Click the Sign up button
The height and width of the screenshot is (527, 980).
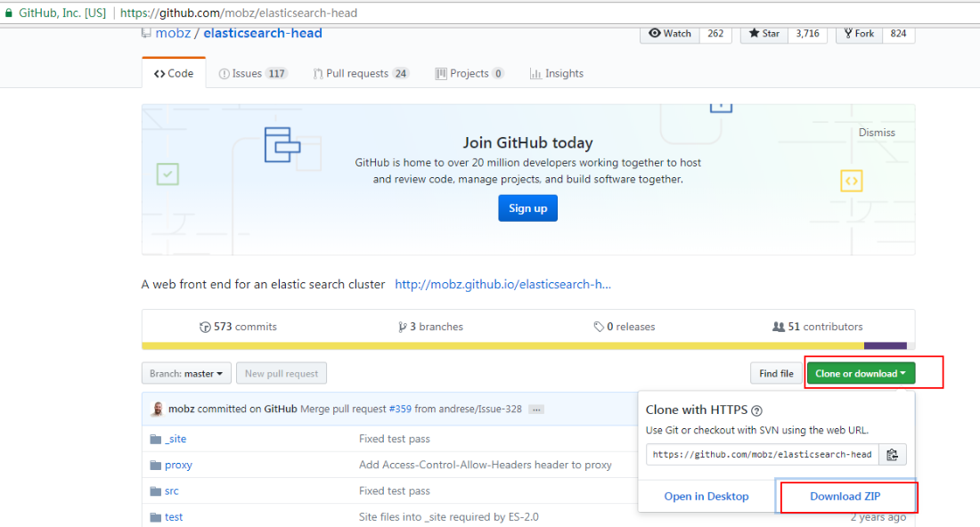(x=527, y=208)
